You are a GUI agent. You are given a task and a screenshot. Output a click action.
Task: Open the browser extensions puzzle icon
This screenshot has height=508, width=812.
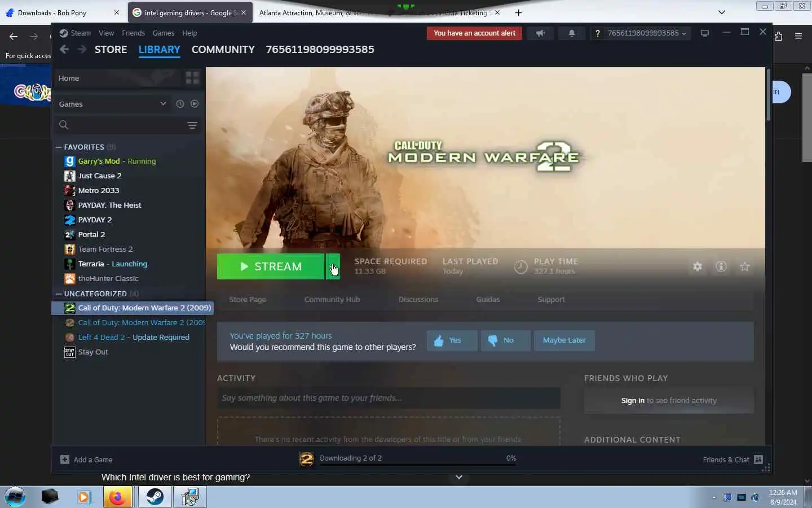click(x=778, y=36)
